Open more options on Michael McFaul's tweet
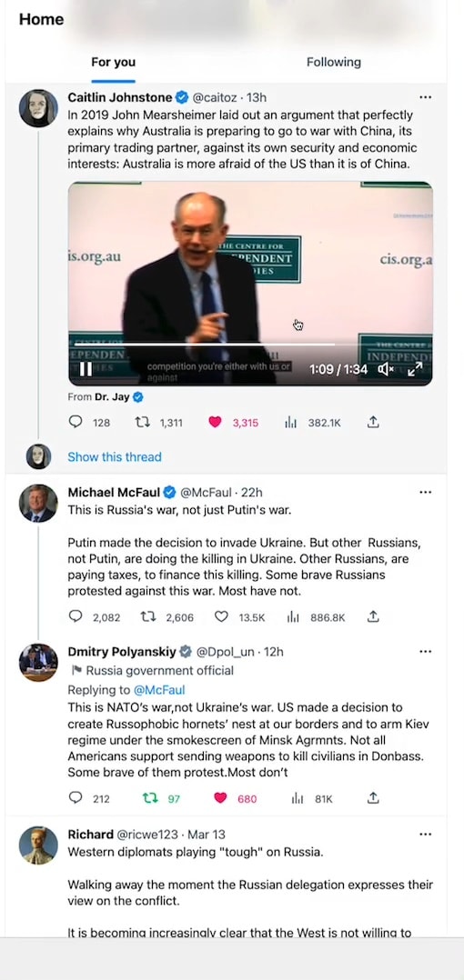 tap(426, 493)
